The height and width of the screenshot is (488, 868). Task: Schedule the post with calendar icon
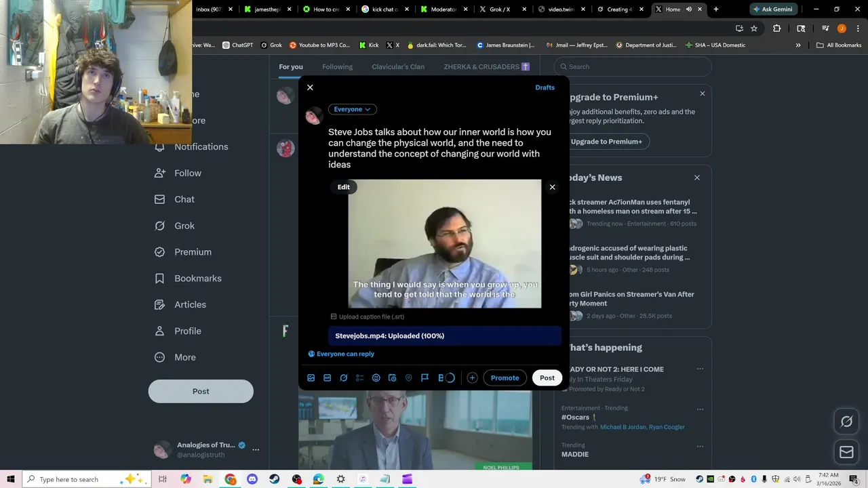click(393, 378)
